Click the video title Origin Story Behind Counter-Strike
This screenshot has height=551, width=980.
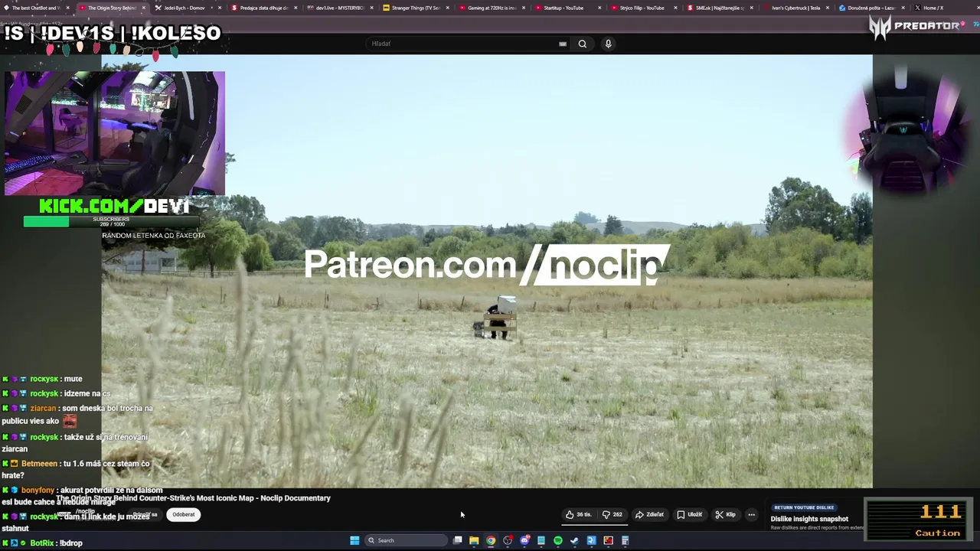pos(193,498)
